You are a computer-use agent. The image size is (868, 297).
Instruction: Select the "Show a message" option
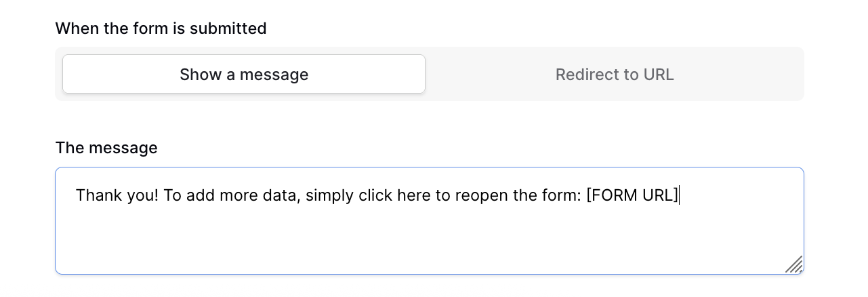tap(244, 75)
